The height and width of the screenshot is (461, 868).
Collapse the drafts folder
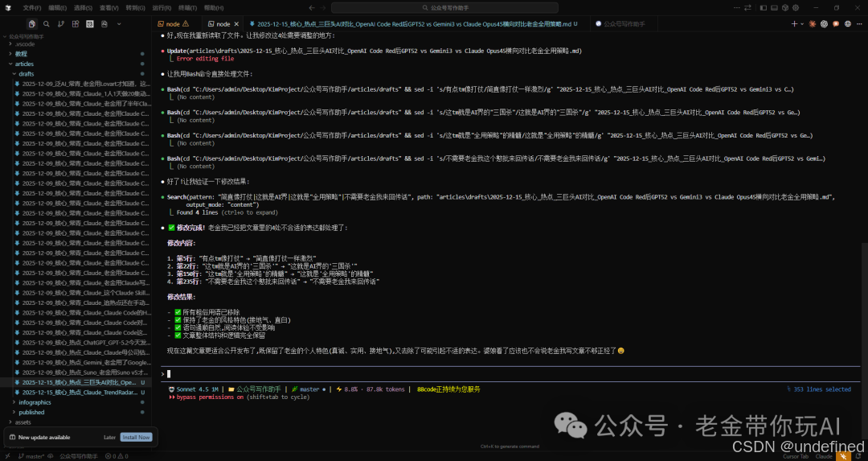(x=76, y=74)
